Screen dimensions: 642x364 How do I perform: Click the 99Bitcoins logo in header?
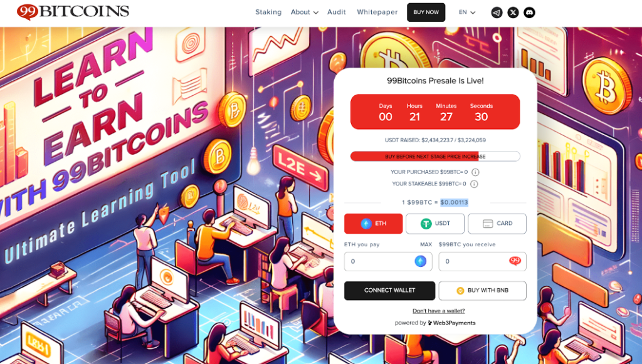(x=73, y=11)
